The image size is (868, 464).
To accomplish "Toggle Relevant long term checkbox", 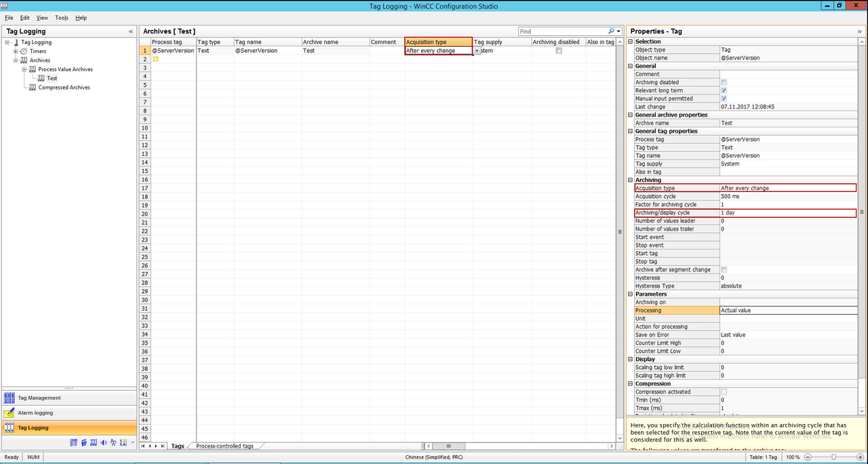I will click(x=724, y=90).
